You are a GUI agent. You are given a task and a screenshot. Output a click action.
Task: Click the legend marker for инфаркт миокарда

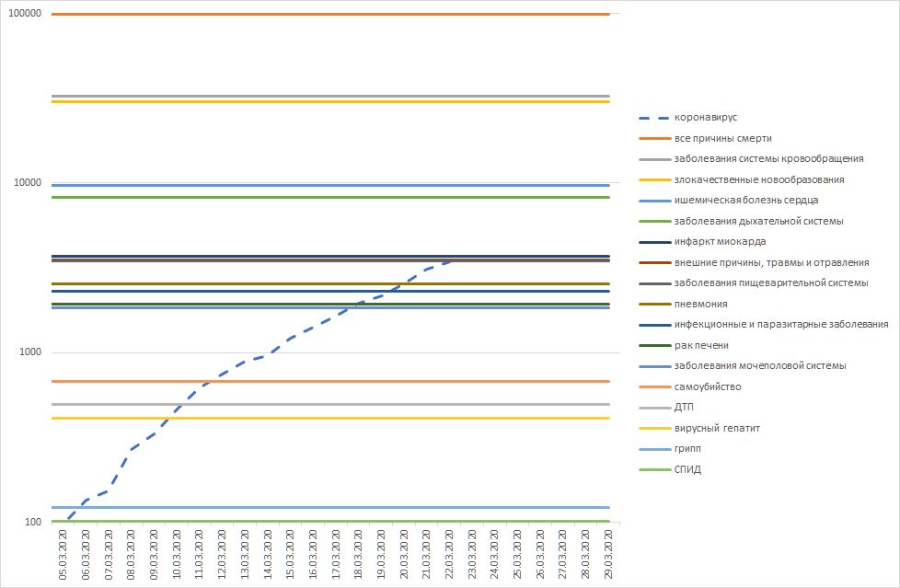(652, 242)
